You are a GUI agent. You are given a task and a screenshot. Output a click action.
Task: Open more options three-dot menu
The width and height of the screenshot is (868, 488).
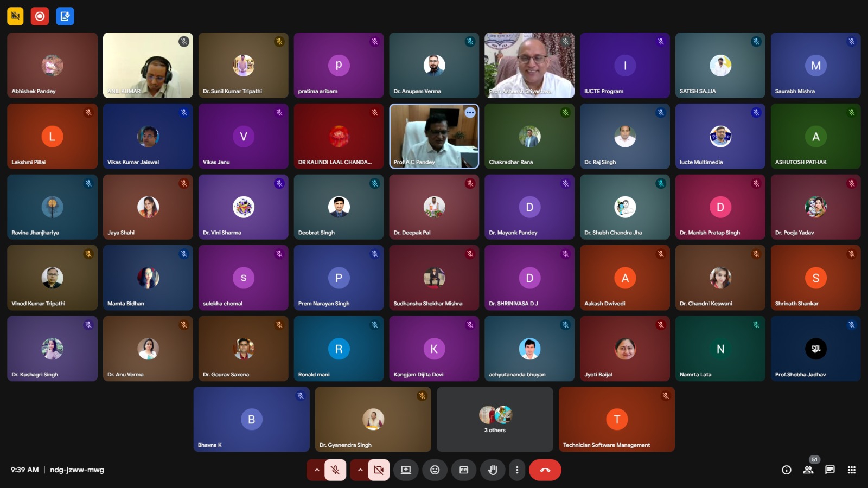tap(517, 470)
